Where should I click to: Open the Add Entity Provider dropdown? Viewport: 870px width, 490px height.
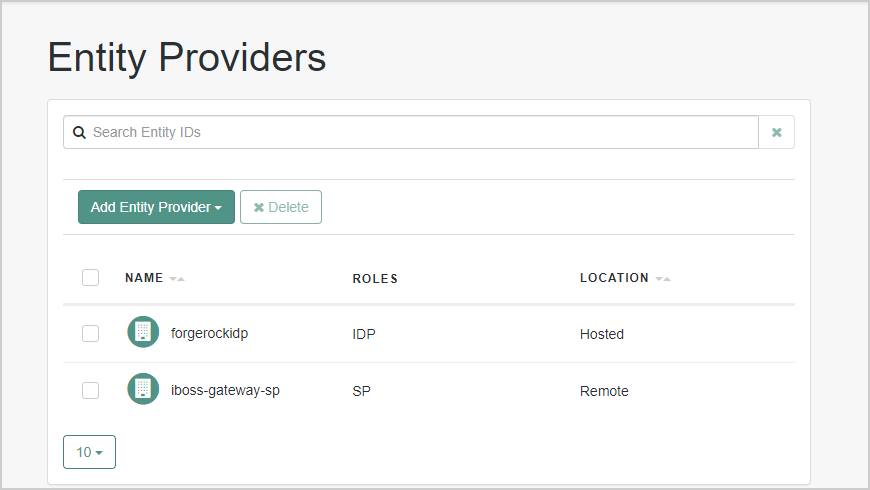point(156,207)
